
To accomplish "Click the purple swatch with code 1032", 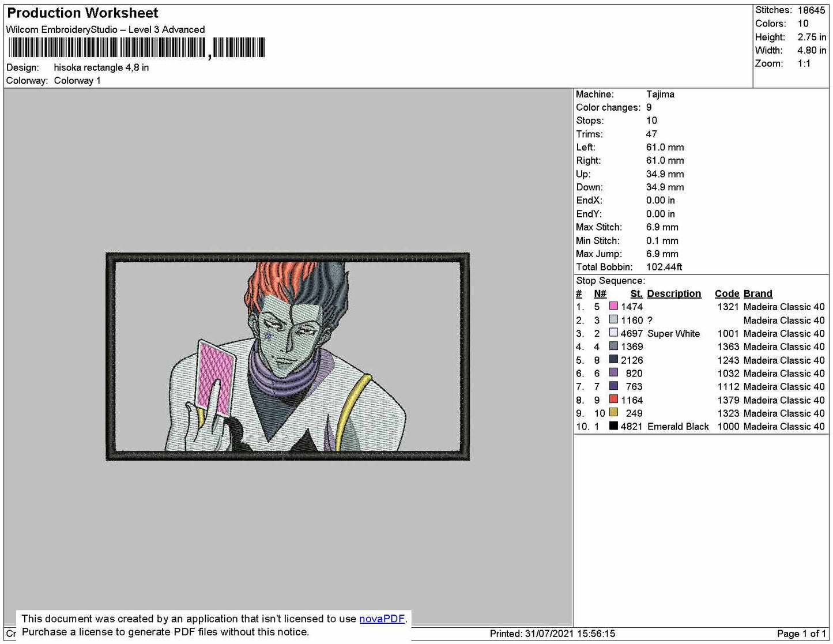I will coord(613,372).
